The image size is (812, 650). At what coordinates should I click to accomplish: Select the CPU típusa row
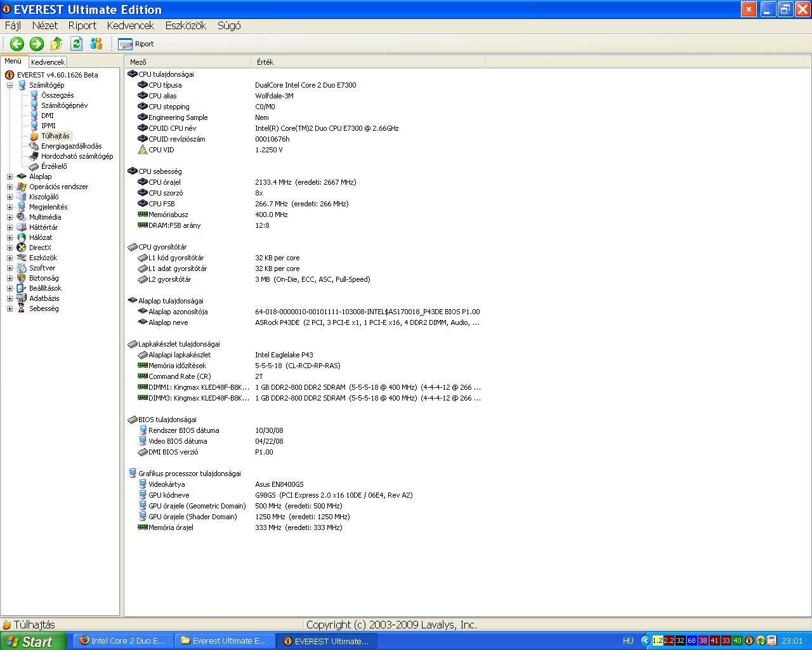(304, 85)
